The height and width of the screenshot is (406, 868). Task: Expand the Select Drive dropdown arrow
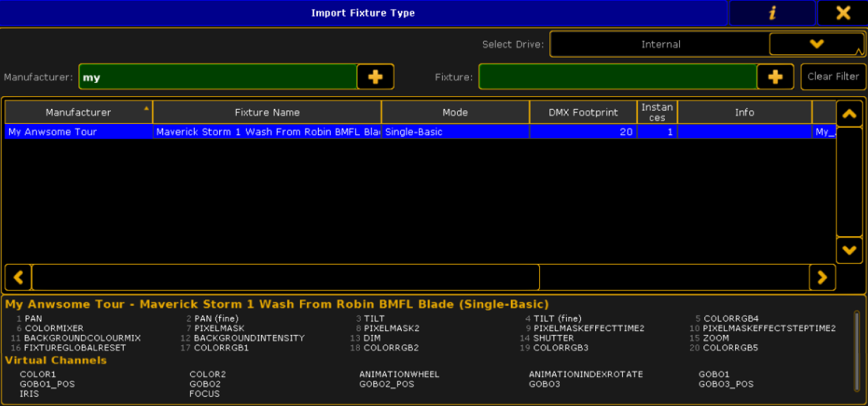click(x=816, y=44)
